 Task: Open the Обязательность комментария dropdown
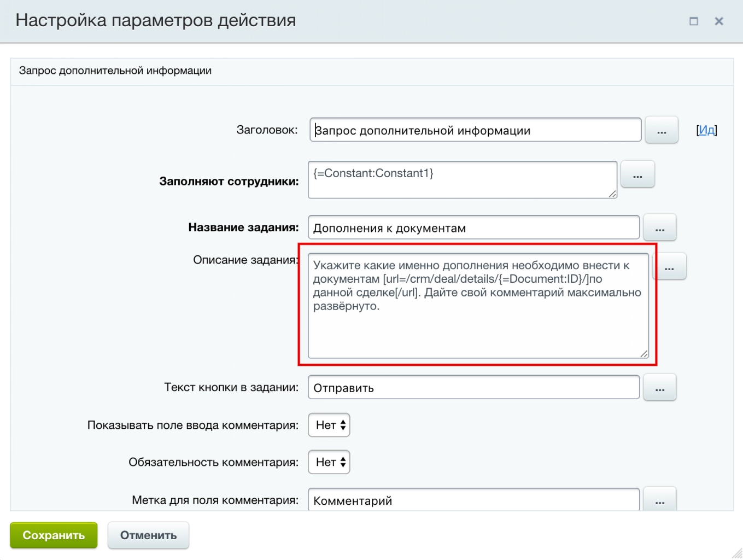(x=329, y=462)
